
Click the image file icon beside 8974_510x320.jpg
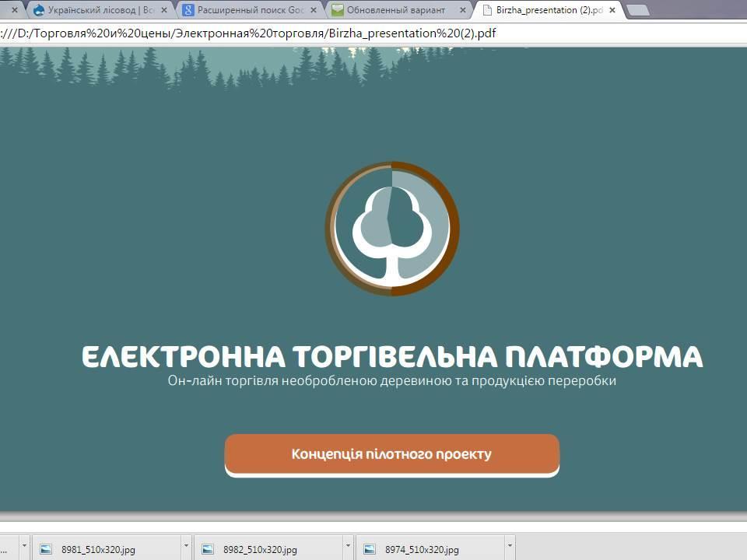click(x=370, y=549)
